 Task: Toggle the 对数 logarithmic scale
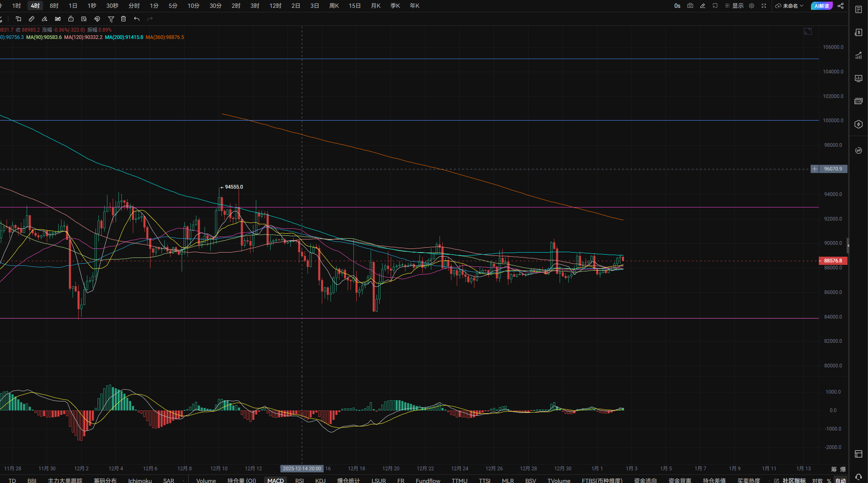click(817, 480)
